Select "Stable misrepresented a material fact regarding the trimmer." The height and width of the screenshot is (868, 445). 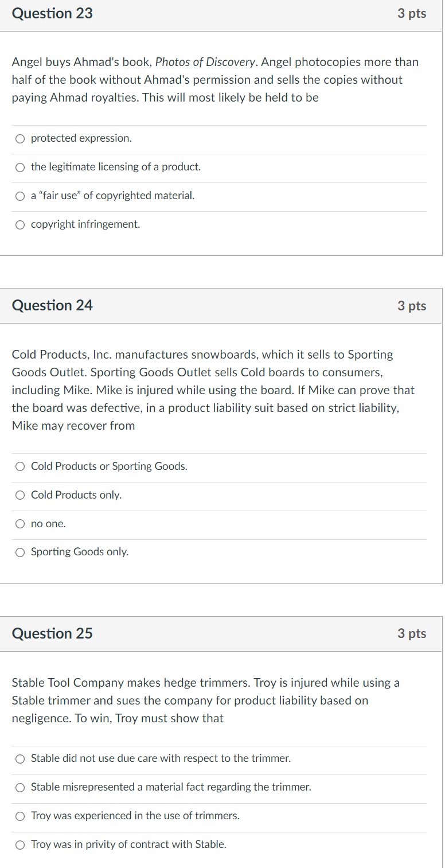20,787
